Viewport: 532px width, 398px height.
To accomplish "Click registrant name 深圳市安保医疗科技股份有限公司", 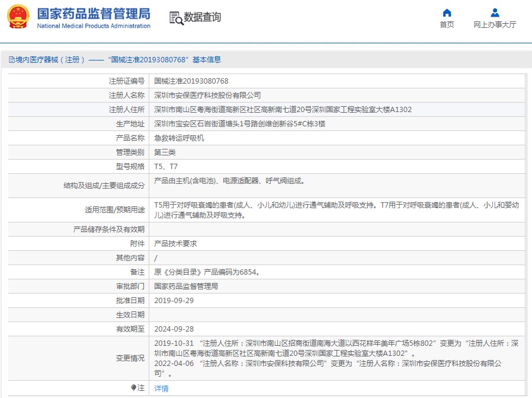I will coord(207,95).
